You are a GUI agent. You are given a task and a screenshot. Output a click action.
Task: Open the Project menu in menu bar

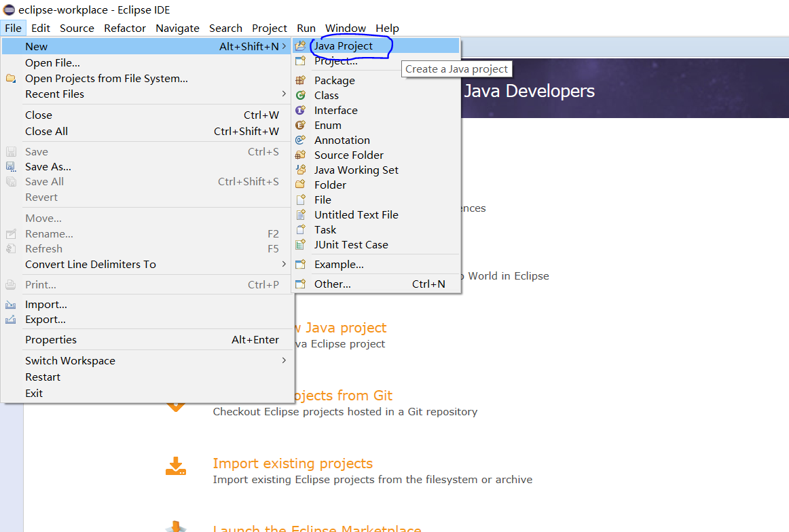pos(270,28)
